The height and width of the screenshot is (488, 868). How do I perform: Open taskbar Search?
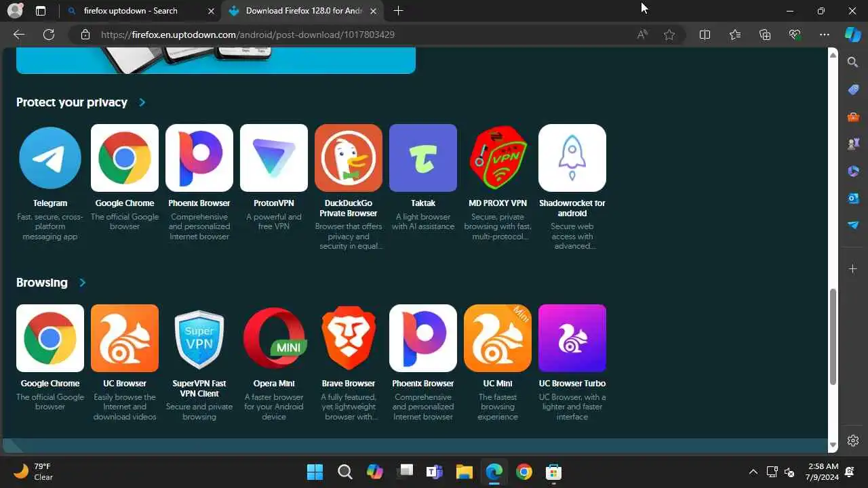344,472
